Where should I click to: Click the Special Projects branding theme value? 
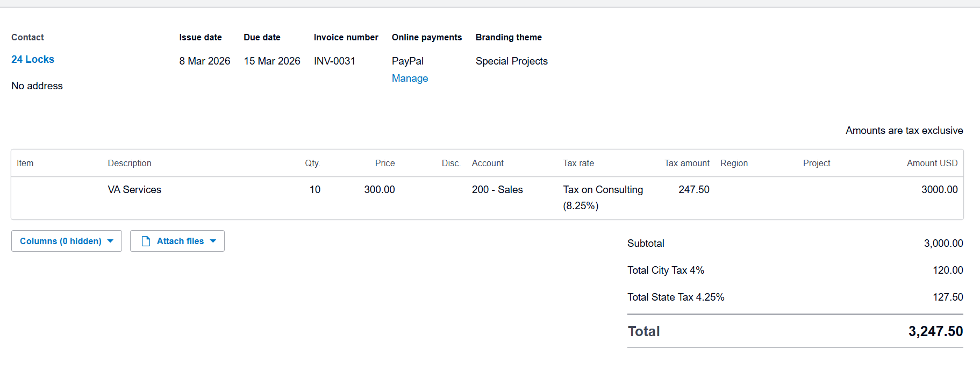[x=511, y=61]
